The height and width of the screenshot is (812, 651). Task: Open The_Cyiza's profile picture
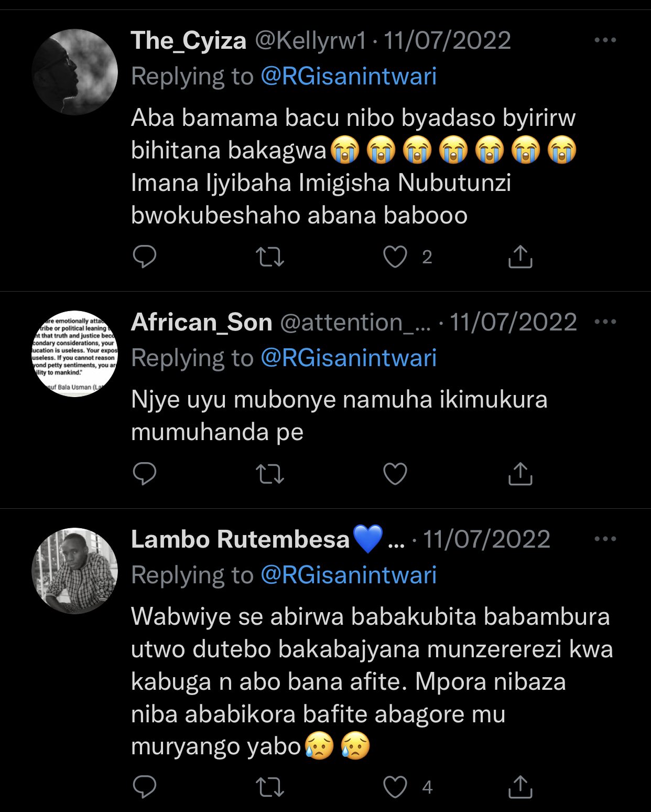click(x=75, y=72)
